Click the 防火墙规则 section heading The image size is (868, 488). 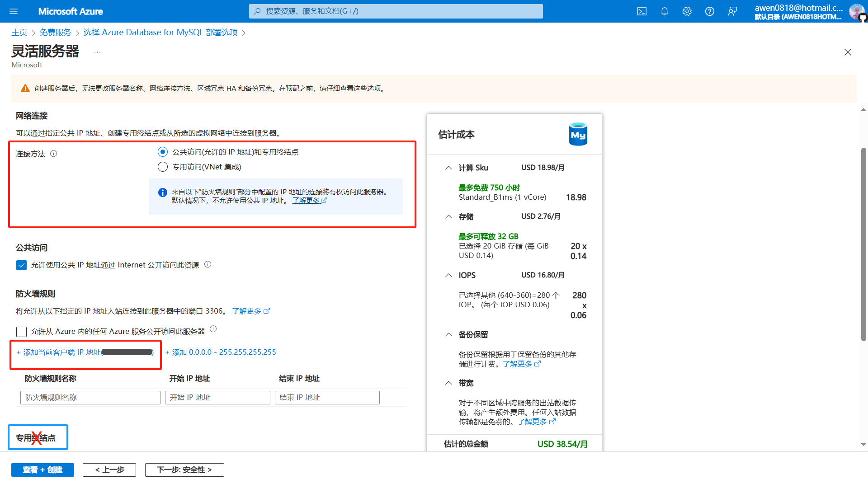pos(35,294)
